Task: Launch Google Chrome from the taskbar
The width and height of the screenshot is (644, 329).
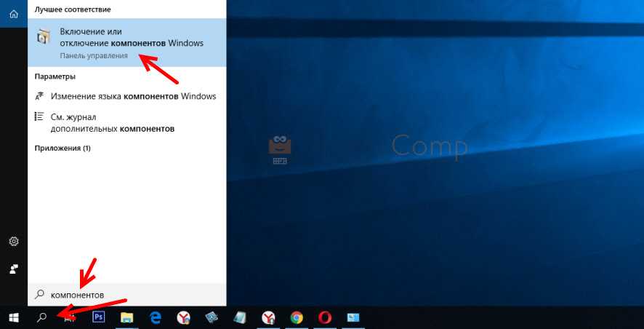Action: [297, 317]
